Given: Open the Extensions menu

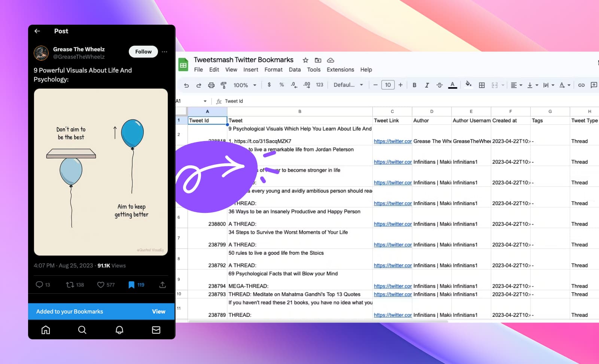Looking at the screenshot, I should click(340, 70).
